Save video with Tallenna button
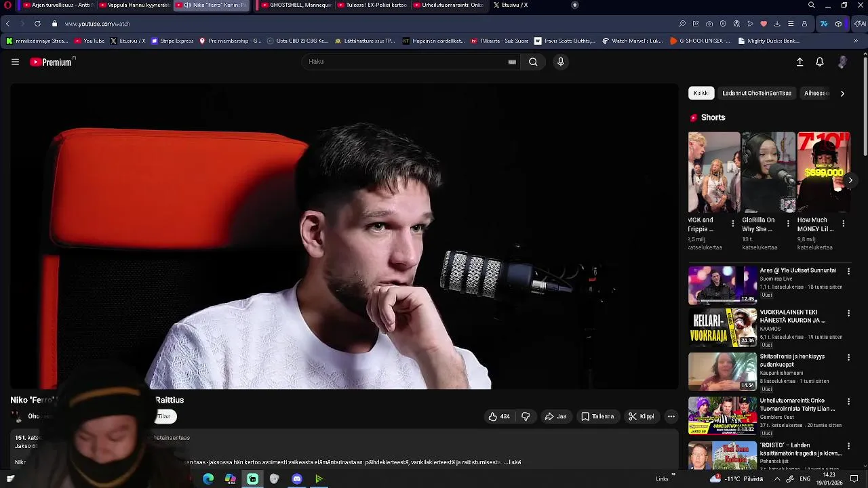 tap(597, 416)
